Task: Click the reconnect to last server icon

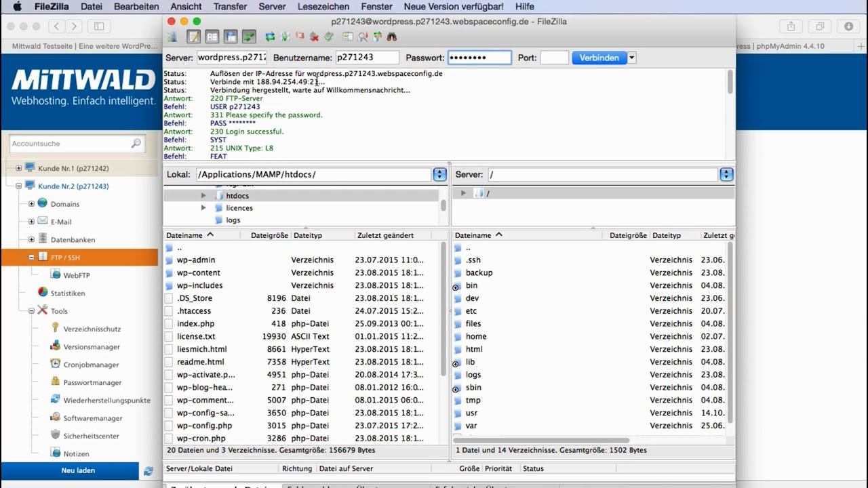Action: point(329,37)
